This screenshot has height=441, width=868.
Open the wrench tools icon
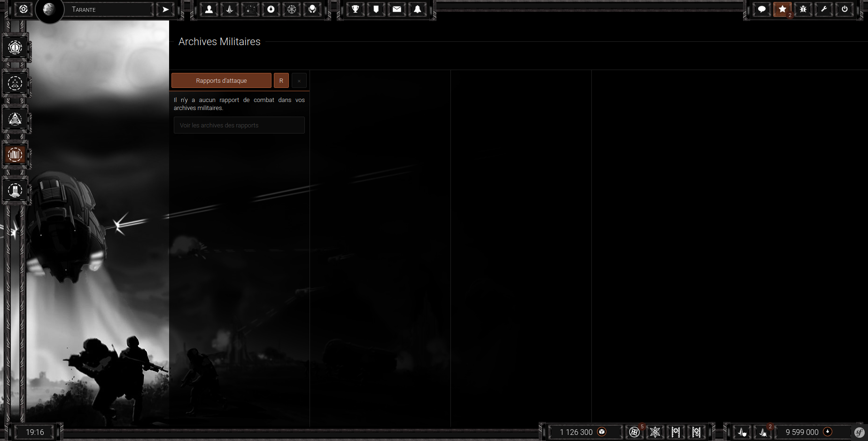pos(824,9)
